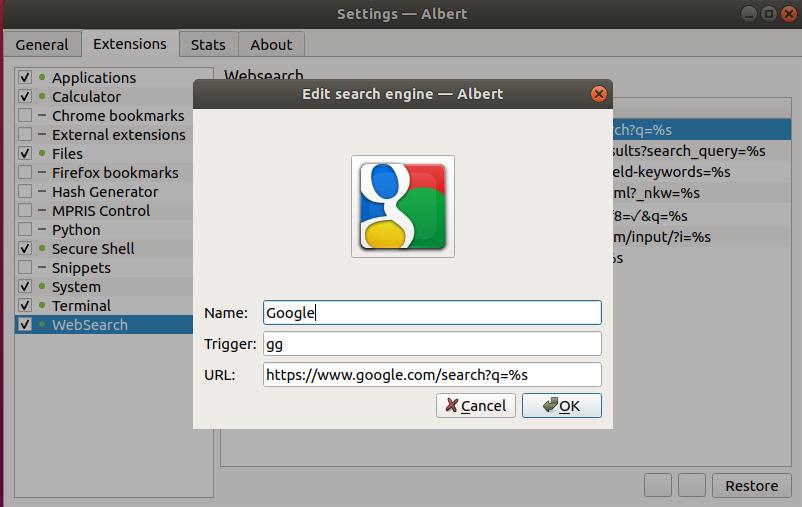Click into the Trigger input field
Image resolution: width=802 pixels, height=507 pixels.
pos(432,344)
